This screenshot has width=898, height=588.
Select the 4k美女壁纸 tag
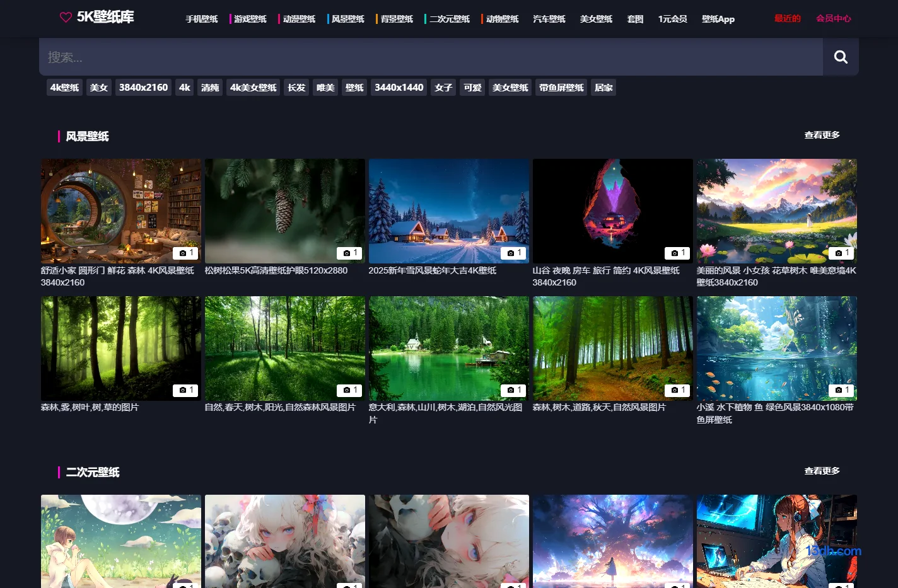[254, 88]
